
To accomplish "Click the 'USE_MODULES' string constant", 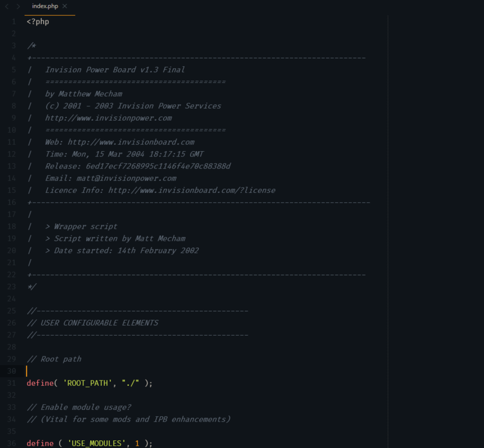I will [96, 443].
